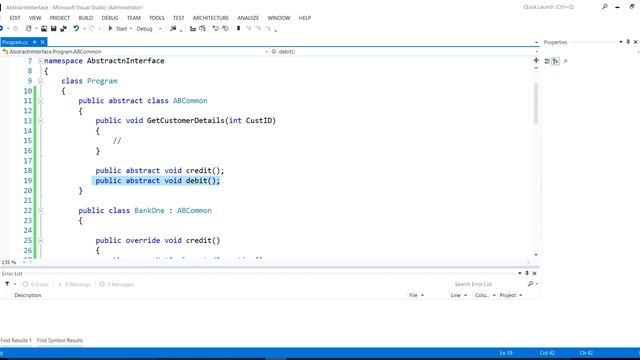
Task: Collapse the BankOne class outline
Action: pos(40,211)
